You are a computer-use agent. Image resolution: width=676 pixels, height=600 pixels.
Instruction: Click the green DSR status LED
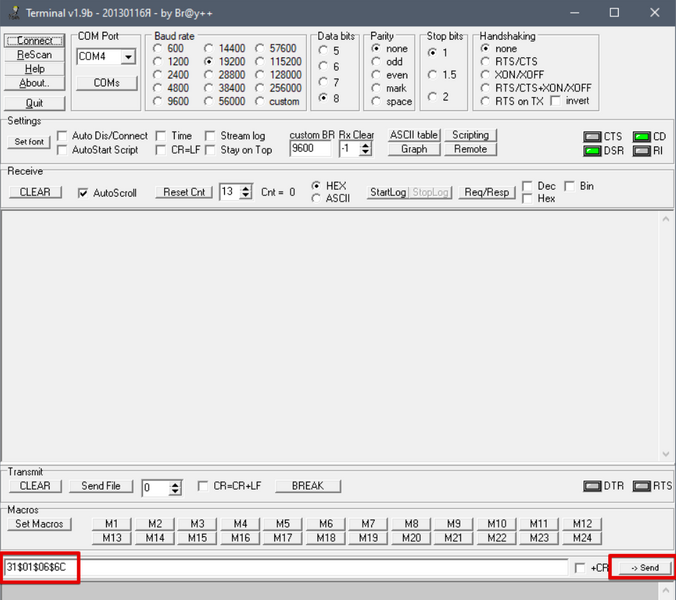point(592,151)
